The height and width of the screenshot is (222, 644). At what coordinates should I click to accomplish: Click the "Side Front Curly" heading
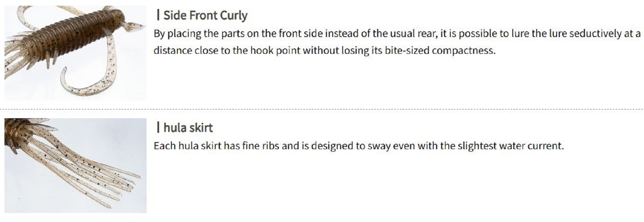205,15
